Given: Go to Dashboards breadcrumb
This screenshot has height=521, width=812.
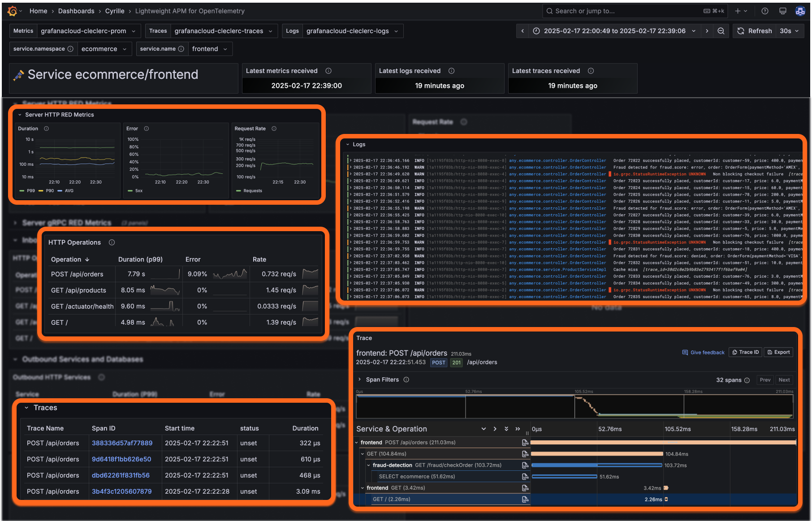Looking at the screenshot, I should (x=76, y=11).
